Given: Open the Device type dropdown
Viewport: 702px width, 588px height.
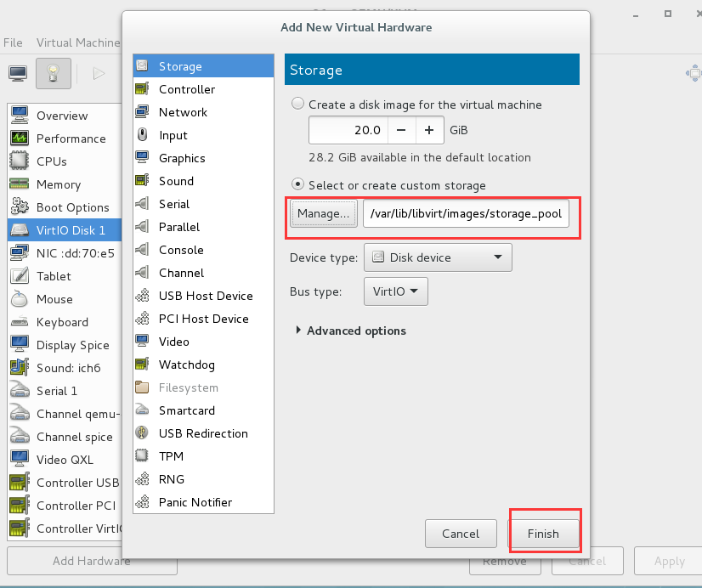Looking at the screenshot, I should [x=438, y=257].
